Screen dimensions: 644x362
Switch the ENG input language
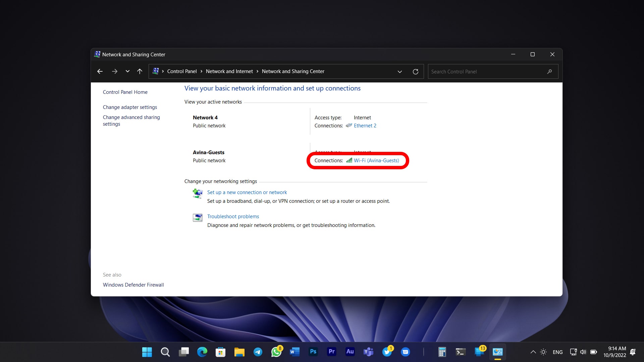(558, 352)
